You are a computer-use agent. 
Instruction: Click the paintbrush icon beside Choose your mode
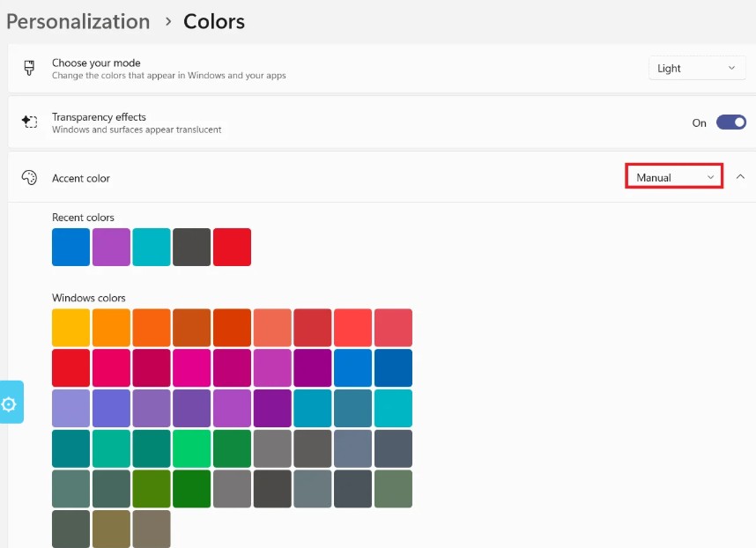pos(29,68)
